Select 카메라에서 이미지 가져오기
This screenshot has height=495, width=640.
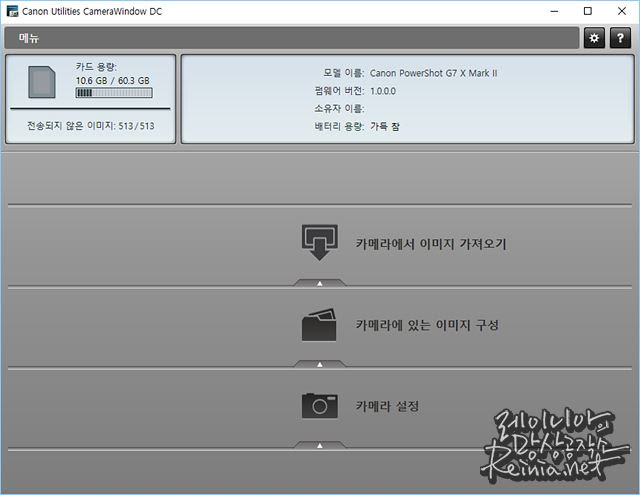coord(431,244)
